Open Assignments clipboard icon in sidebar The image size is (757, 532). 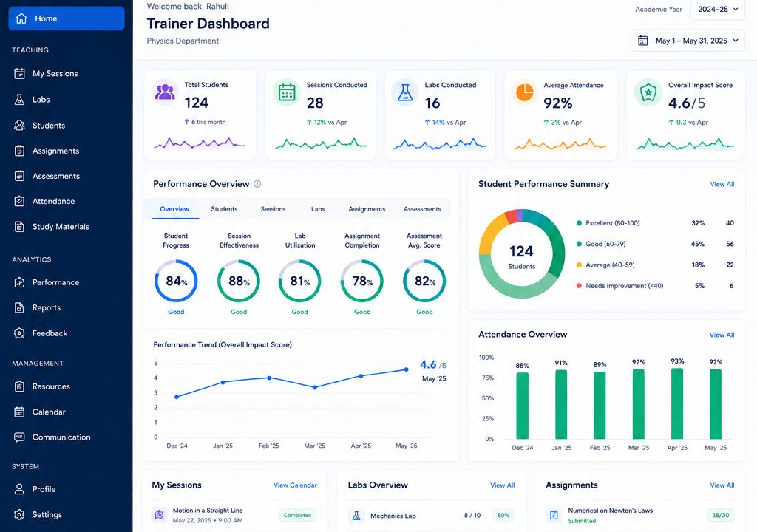[19, 151]
